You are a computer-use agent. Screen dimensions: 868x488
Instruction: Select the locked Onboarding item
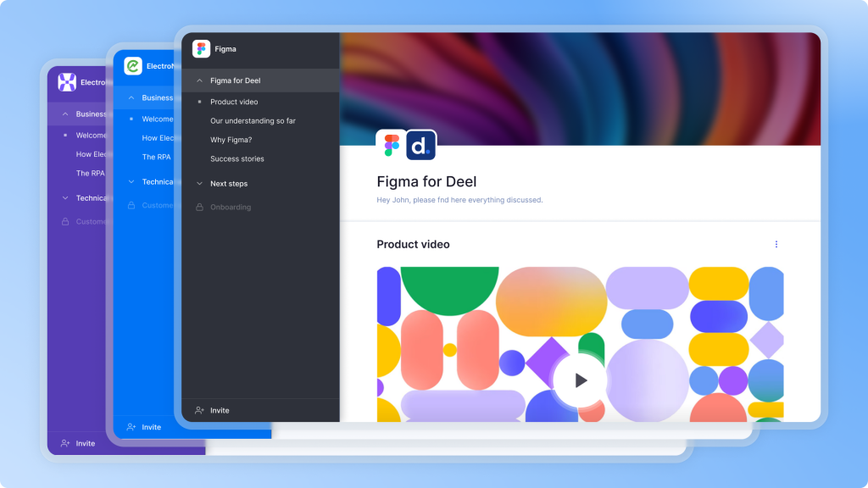click(231, 207)
